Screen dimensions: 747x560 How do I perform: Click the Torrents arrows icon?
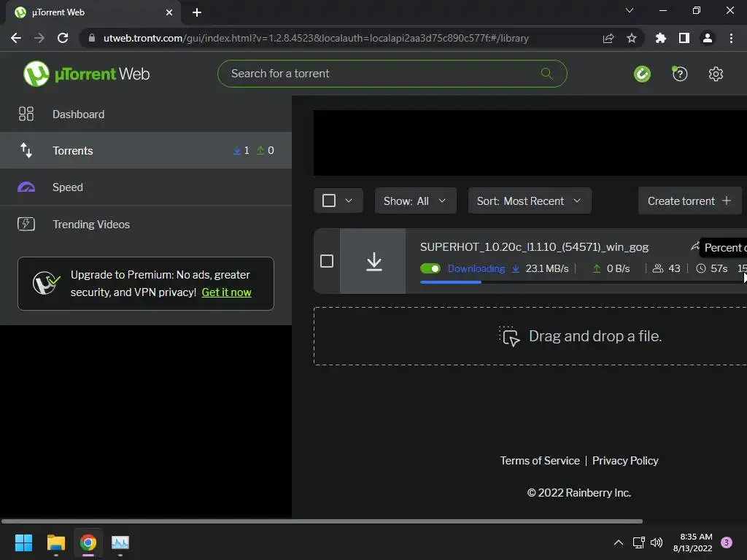click(x=26, y=150)
